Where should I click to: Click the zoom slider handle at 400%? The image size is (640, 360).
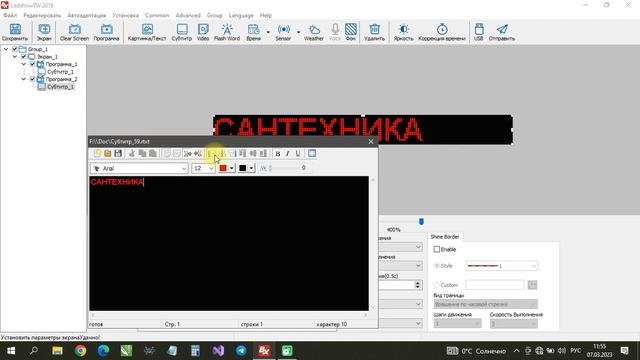pos(421,222)
